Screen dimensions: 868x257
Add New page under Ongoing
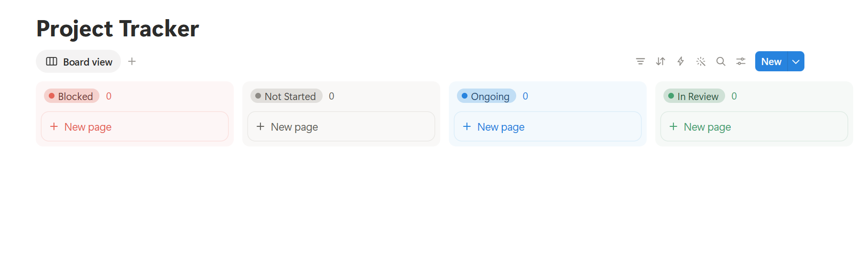click(x=548, y=126)
